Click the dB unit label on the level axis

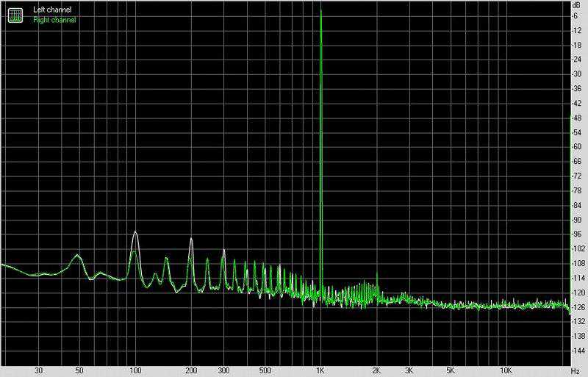click(x=577, y=6)
